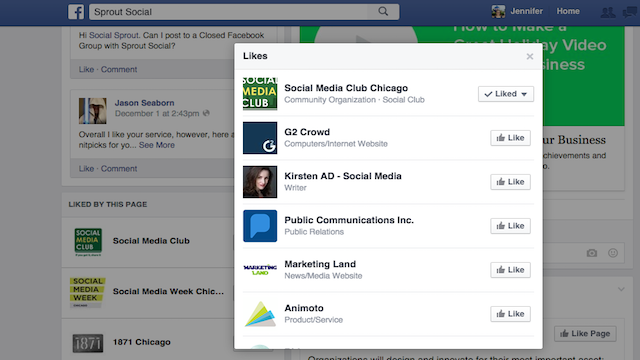
Task: Comment on Jason Seaborn's post
Action: tap(119, 169)
